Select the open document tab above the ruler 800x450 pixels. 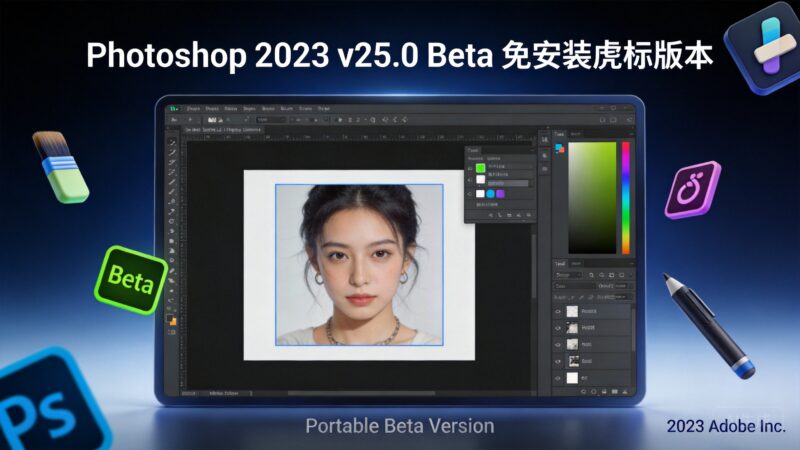[223, 130]
